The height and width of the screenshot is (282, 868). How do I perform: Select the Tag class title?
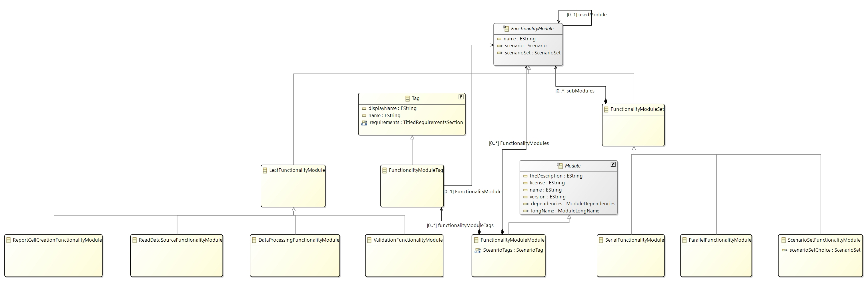(416, 98)
